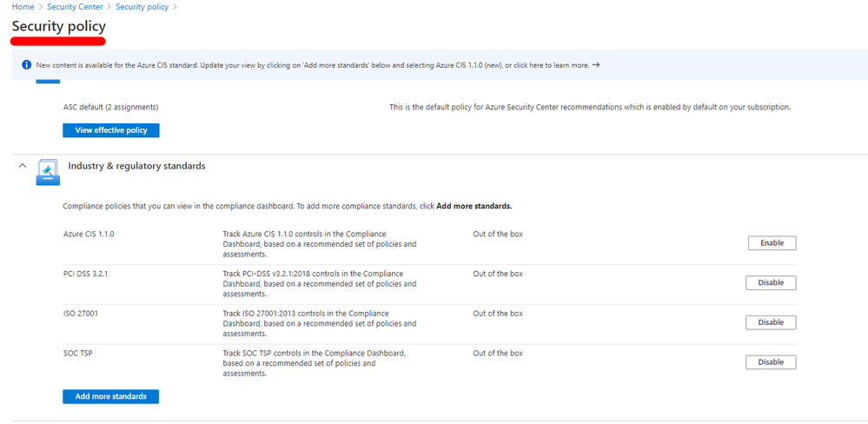Select the ISO 27001 row name
The height and width of the screenshot is (424, 868).
(x=81, y=314)
